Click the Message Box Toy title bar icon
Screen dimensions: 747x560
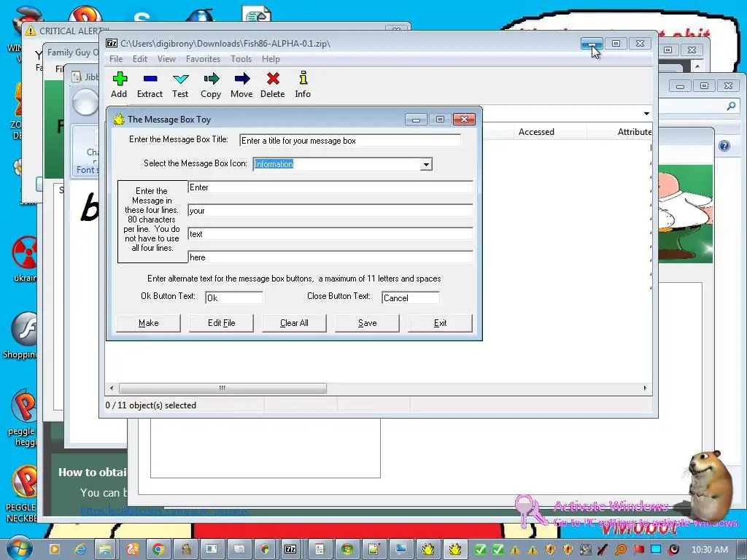118,119
